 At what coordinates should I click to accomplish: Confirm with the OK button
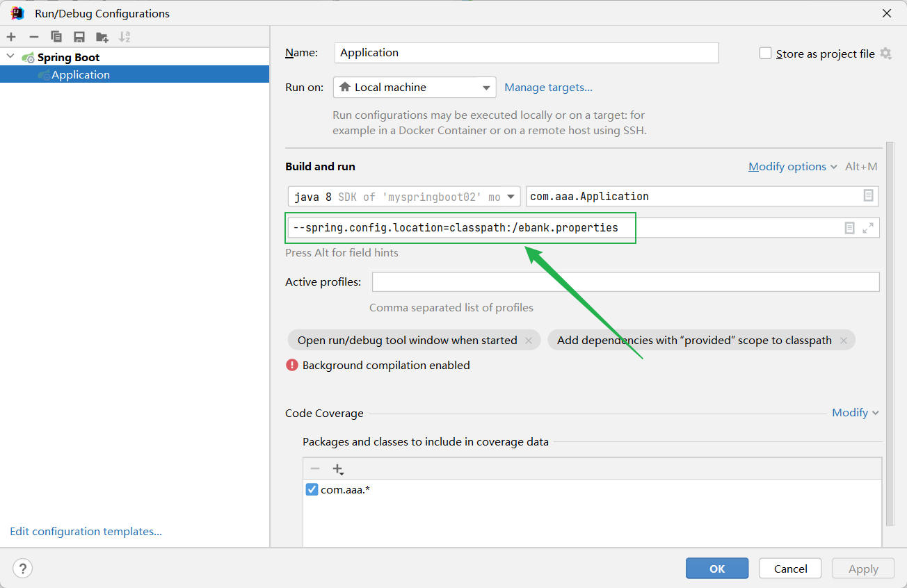(717, 569)
